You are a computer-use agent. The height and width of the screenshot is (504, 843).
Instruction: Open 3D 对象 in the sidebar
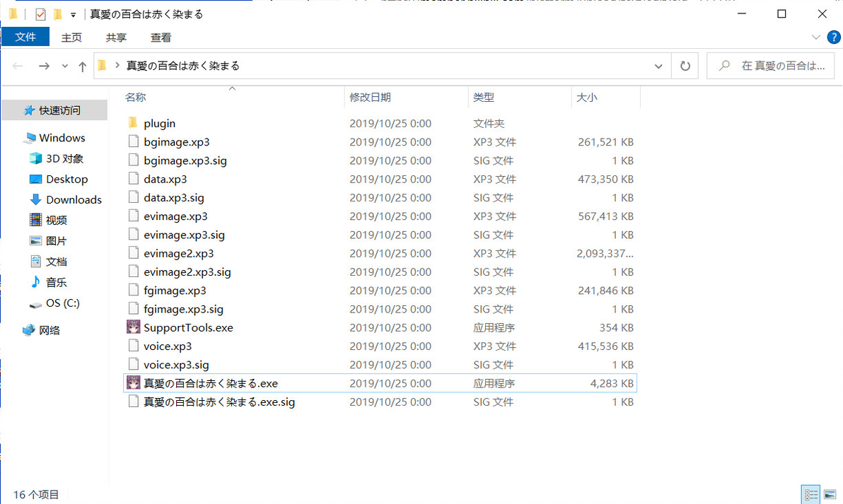57,158
